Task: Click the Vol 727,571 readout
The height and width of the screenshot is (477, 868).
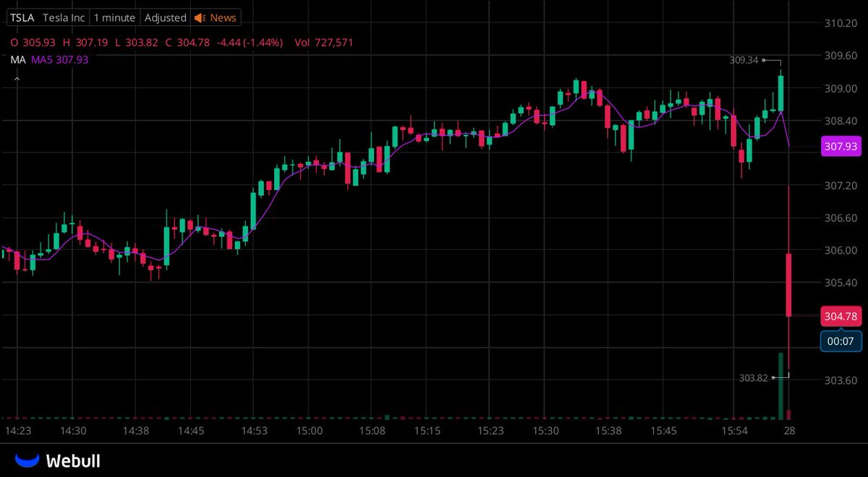Action: pyautogui.click(x=323, y=43)
